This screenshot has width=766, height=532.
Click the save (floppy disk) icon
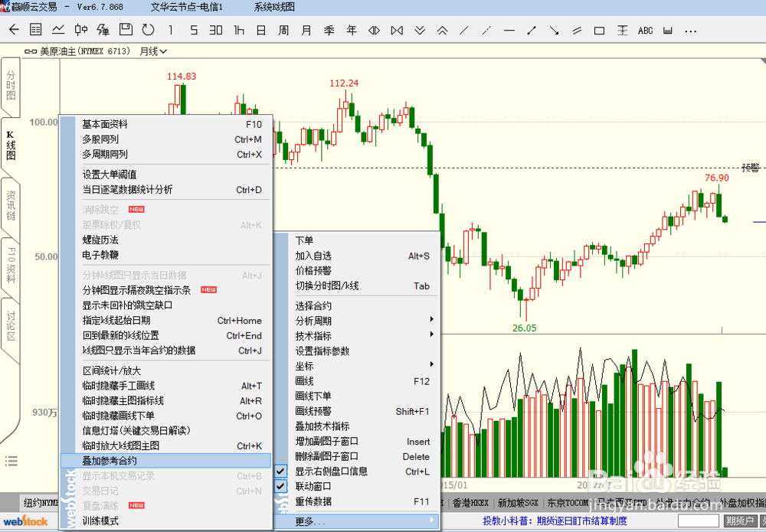tap(126, 30)
